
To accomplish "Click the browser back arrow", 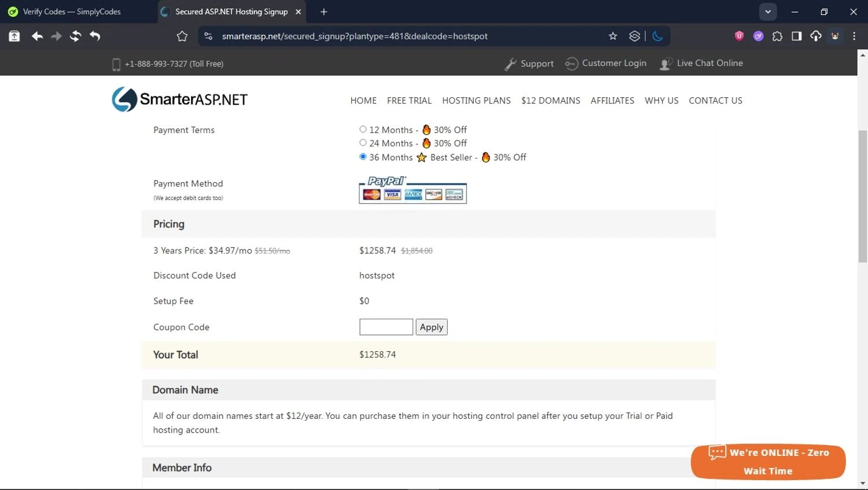I will tap(37, 36).
